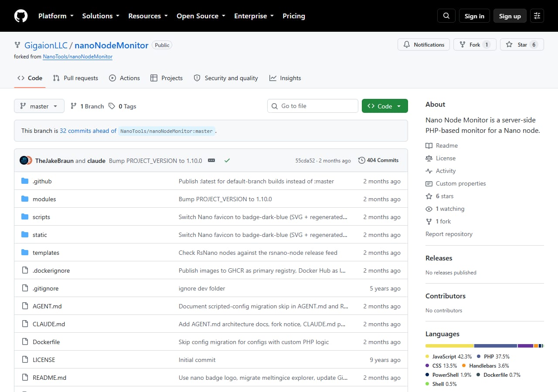
Task: Open Custom properties in About
Action: coord(456,183)
